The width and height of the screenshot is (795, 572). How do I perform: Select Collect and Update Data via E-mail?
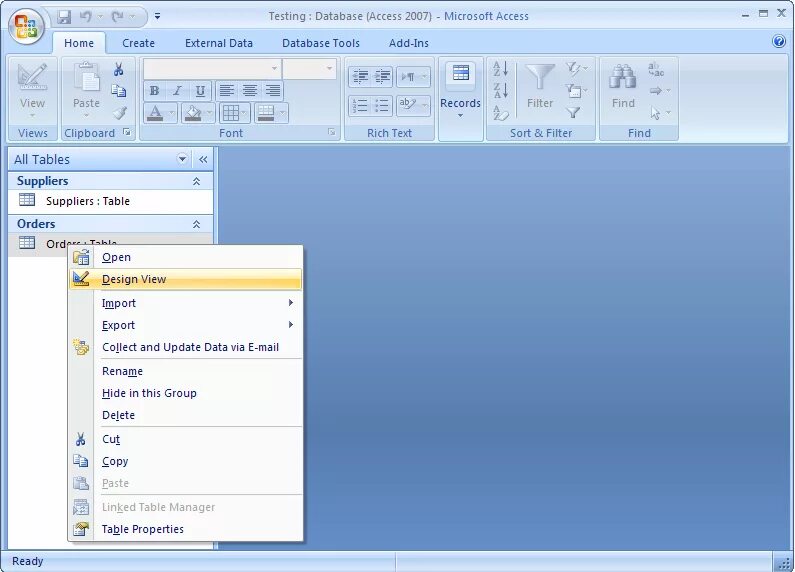click(x=186, y=347)
